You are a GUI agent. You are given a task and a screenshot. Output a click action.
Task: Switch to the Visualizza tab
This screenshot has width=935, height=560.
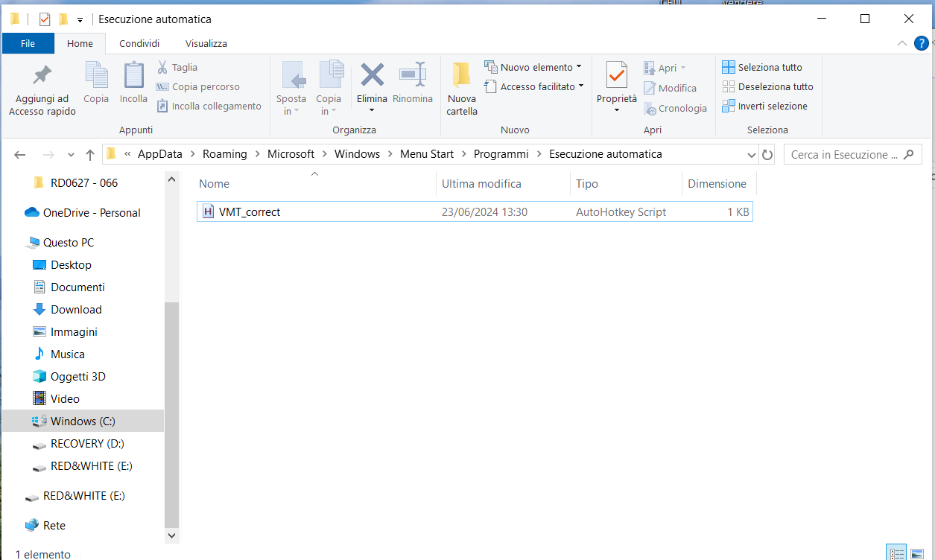pos(205,43)
